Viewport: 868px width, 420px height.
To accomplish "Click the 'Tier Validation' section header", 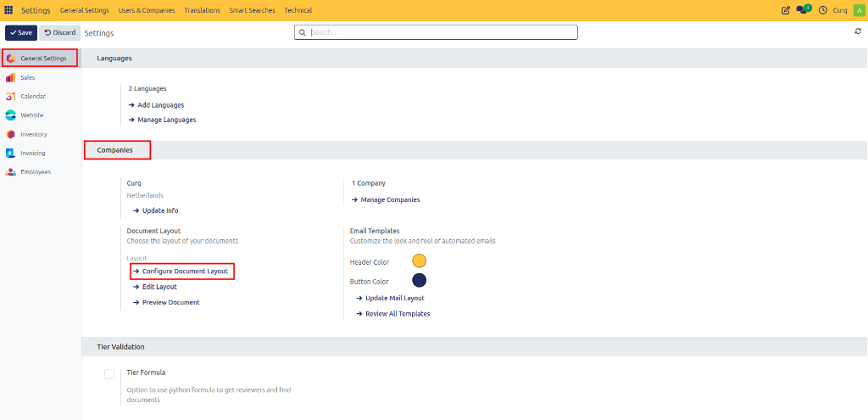I will pyautogui.click(x=120, y=347).
